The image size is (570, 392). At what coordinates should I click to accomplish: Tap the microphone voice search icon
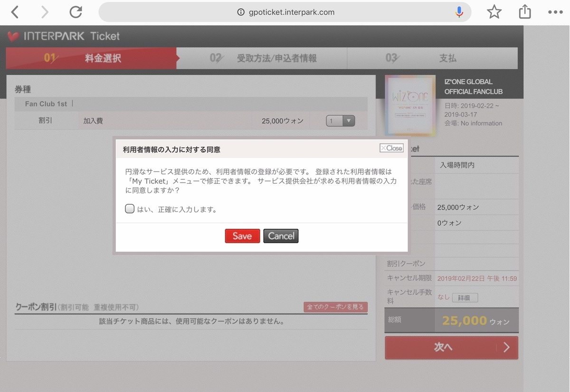459,12
